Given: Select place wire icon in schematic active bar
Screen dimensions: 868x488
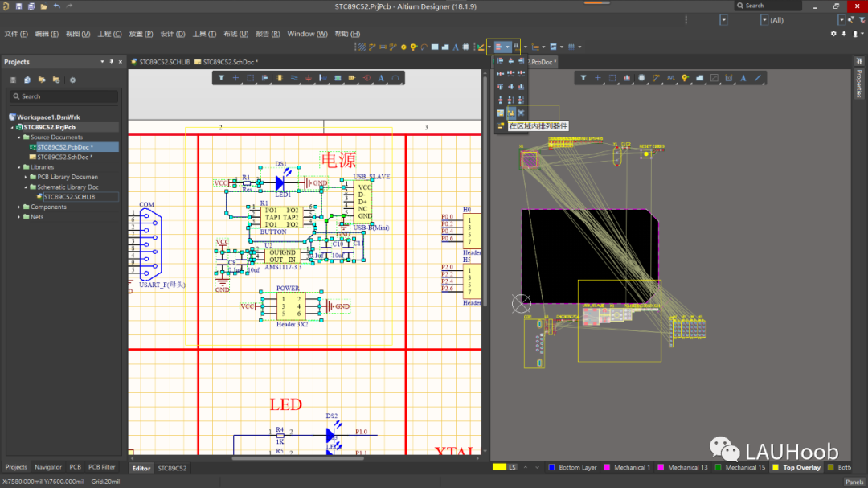Looking at the screenshot, I should point(294,78).
